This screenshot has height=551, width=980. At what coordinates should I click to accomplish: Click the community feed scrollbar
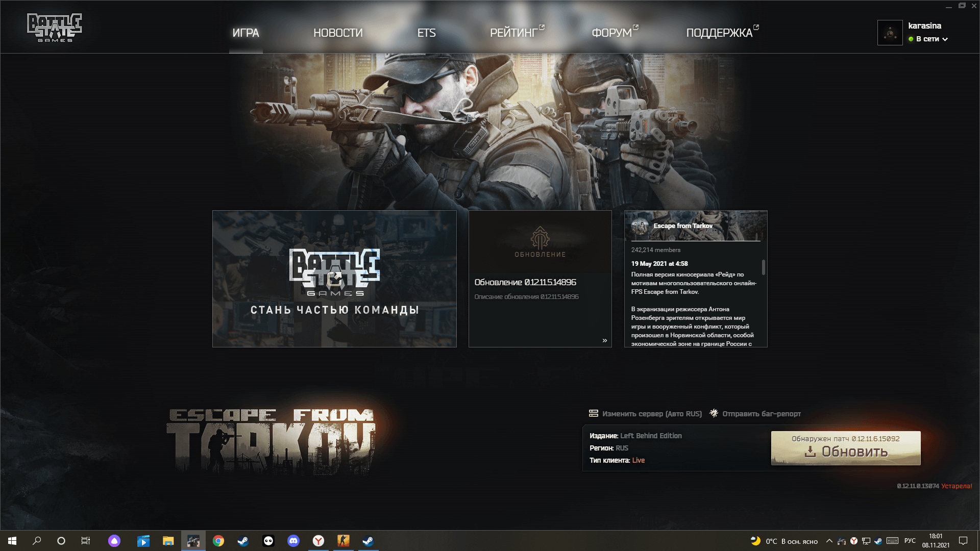pyautogui.click(x=764, y=267)
